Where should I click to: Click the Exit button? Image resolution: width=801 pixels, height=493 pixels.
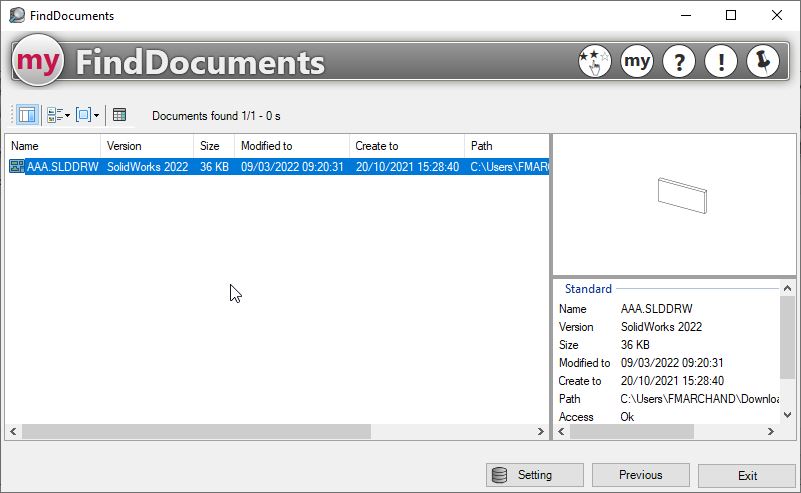pos(747,475)
